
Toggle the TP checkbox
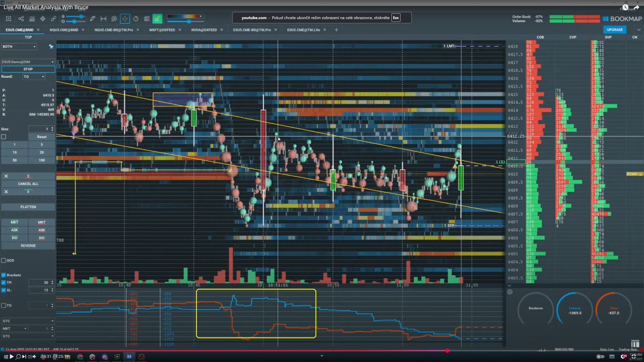coord(4,283)
